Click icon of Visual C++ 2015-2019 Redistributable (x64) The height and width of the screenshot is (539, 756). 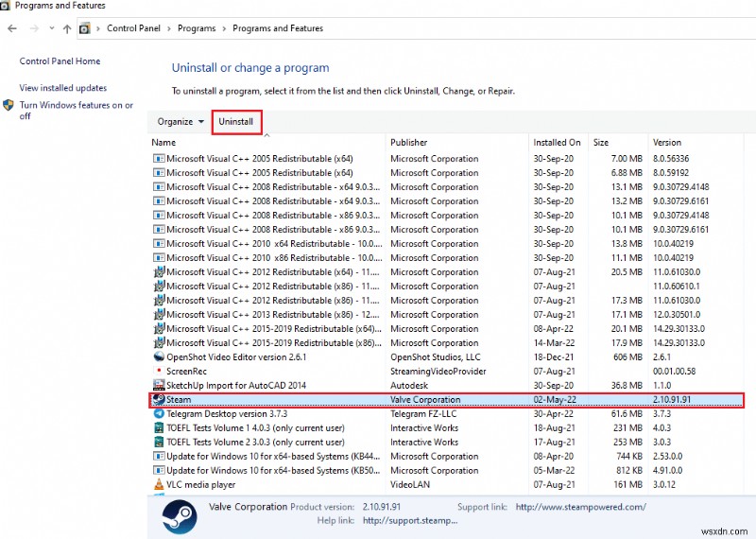coord(159,328)
